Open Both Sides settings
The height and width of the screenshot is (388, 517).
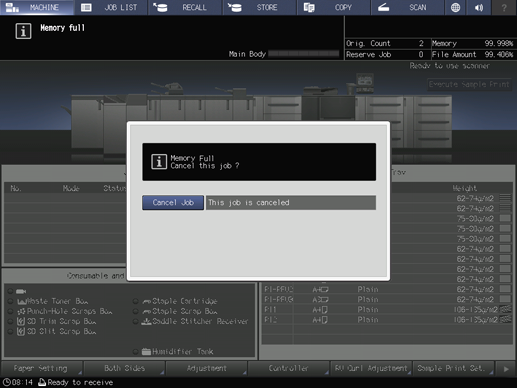(x=124, y=368)
